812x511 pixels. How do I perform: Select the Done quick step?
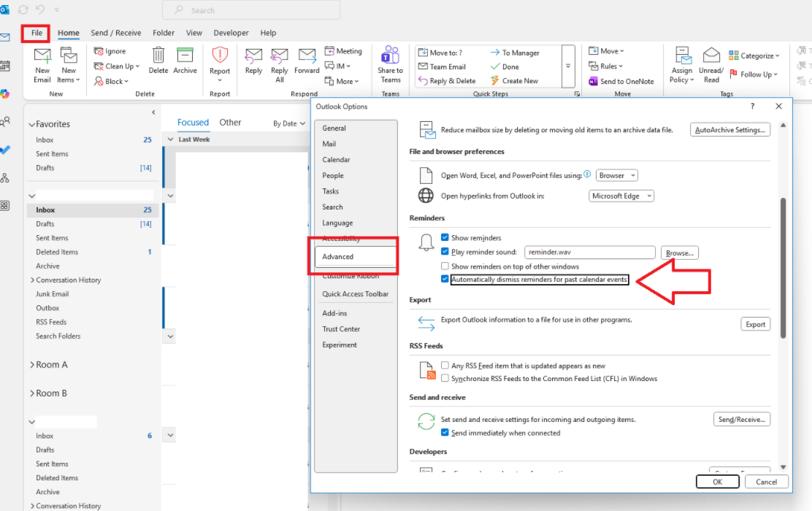pyautogui.click(x=505, y=66)
